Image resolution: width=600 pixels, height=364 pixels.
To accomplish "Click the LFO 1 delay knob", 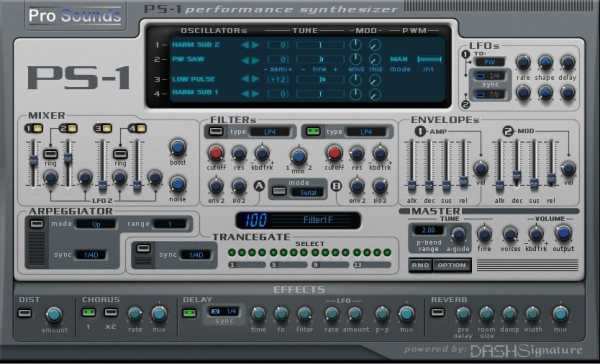I will point(567,62).
